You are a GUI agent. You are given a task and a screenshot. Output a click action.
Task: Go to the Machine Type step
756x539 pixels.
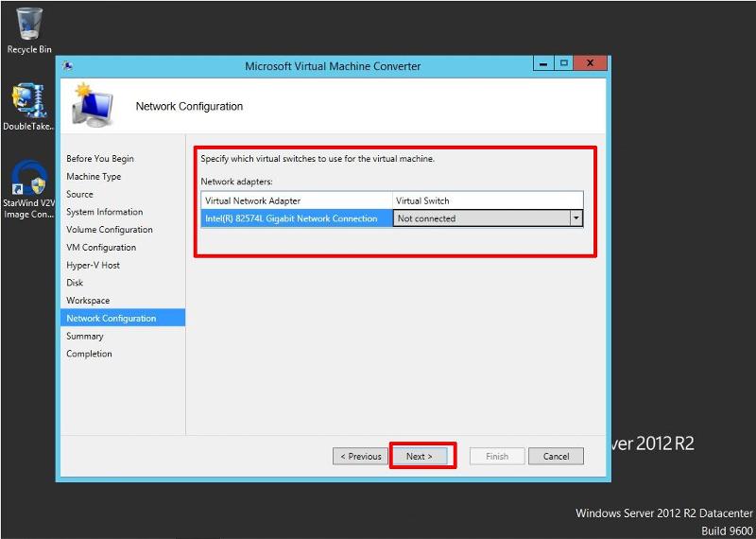click(x=94, y=177)
